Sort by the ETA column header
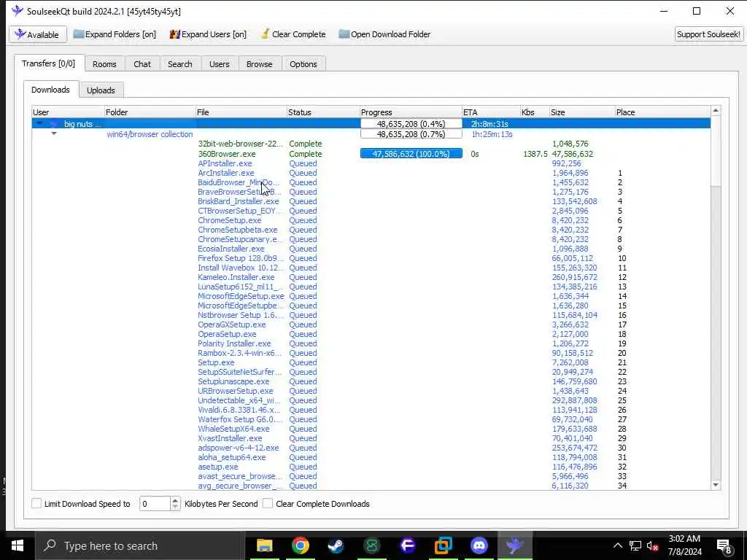747x560 pixels. [491, 112]
